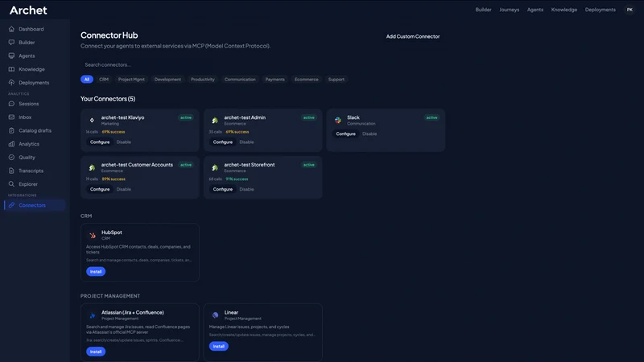Click the Quality checkmark icon
This screenshot has width=644, height=362.
[11, 157]
